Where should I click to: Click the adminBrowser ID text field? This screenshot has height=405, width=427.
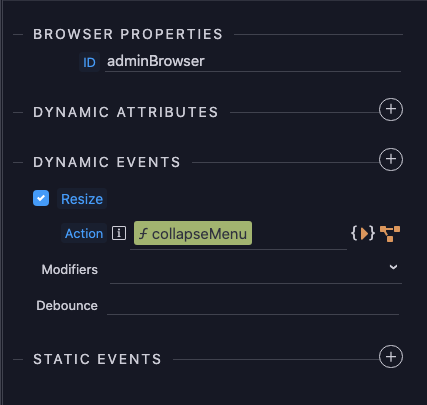tap(253, 62)
